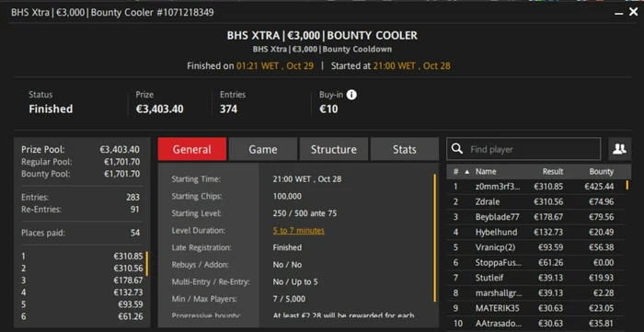
Task: Click the €74.96 bounty value
Action: 601,202
